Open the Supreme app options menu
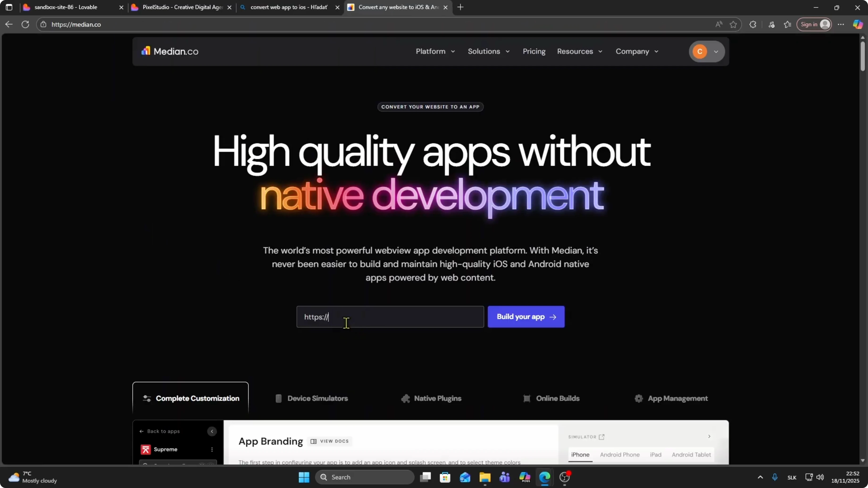The image size is (868, 488). click(212, 449)
